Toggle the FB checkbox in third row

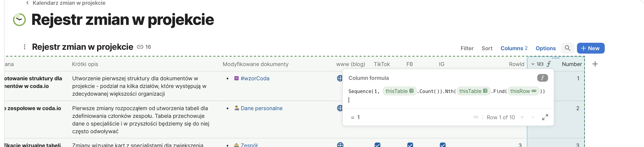[410, 145]
